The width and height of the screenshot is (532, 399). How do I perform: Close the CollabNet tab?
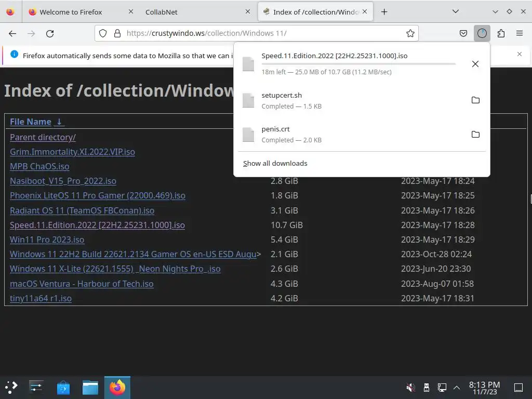(x=248, y=11)
